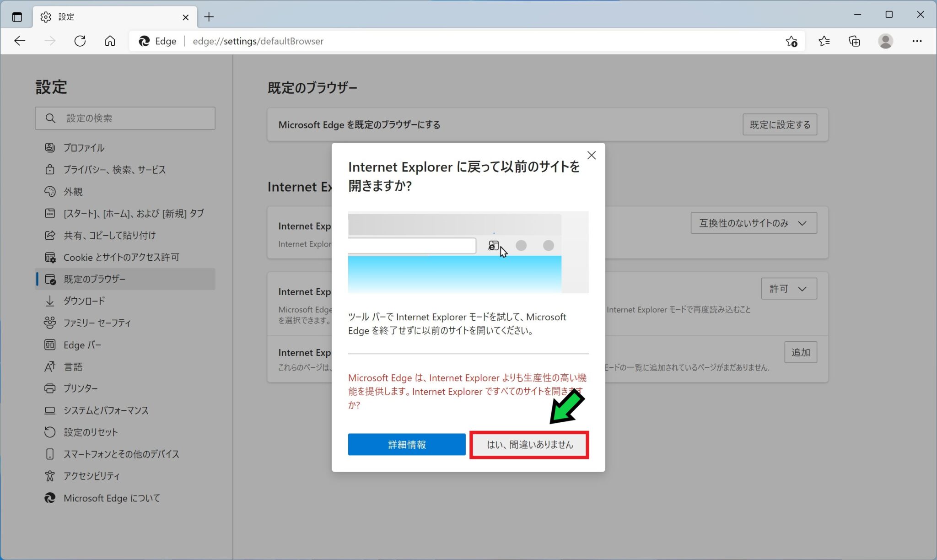
Task: Open the favorites list
Action: [824, 41]
